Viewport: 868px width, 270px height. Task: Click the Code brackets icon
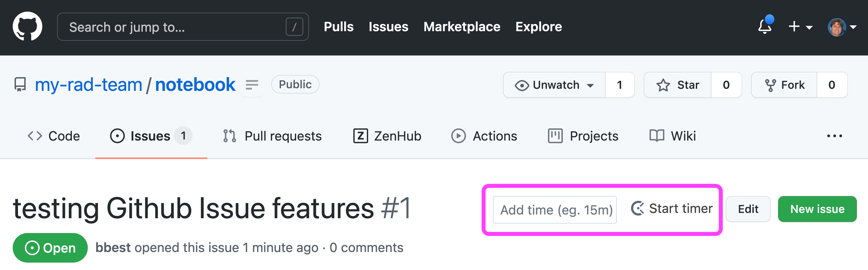(35, 136)
